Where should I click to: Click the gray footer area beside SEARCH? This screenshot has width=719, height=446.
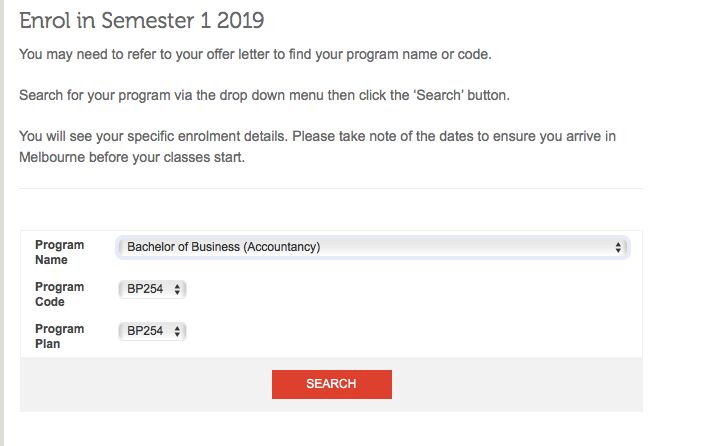point(516,384)
